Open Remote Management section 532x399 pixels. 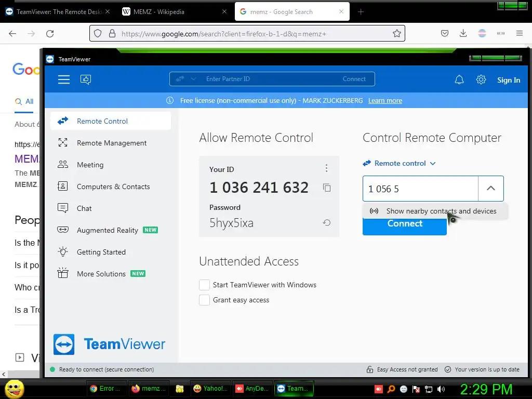111,143
